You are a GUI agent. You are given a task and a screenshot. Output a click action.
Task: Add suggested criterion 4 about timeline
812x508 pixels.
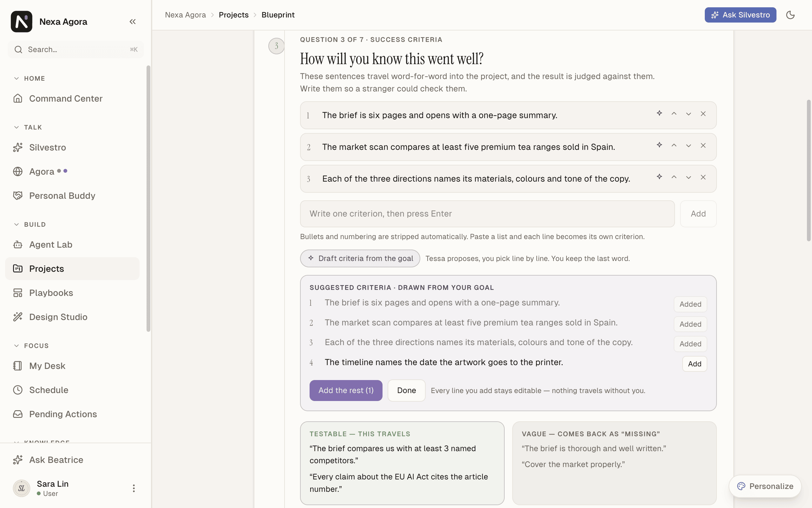(695, 364)
